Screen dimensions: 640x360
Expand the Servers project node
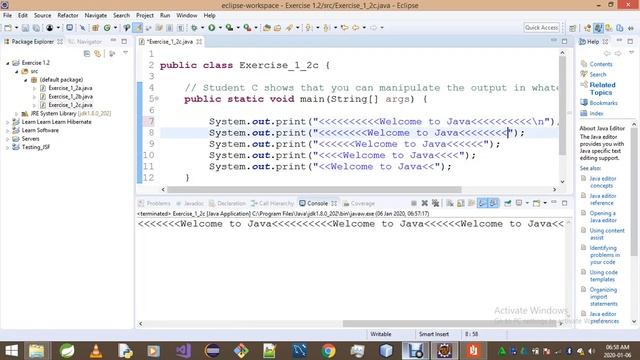click(8, 139)
